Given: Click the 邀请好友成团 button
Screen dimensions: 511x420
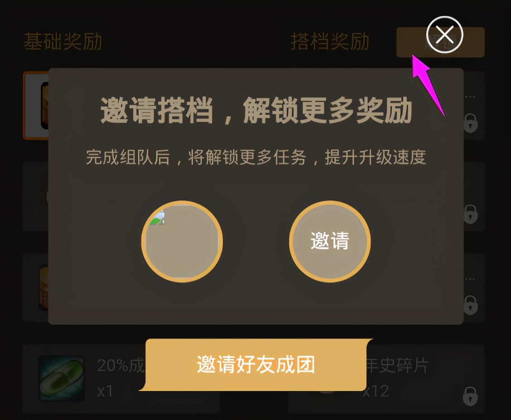Looking at the screenshot, I should click(x=256, y=364).
